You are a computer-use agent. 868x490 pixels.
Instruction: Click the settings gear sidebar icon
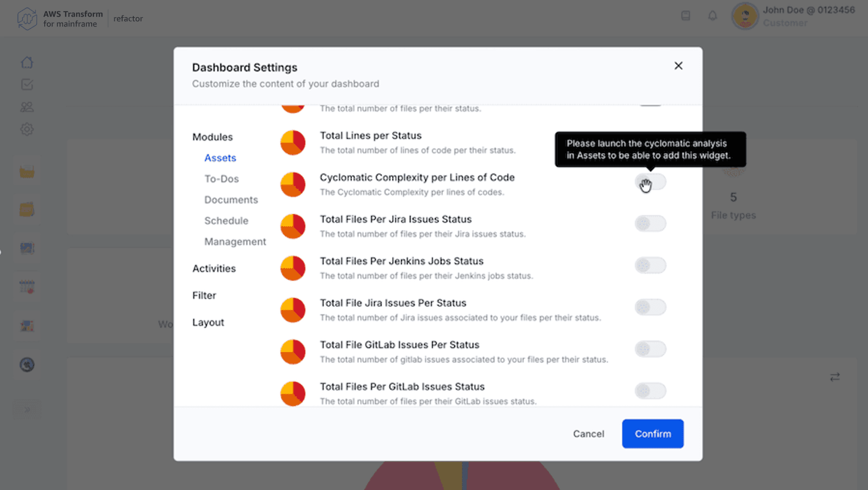click(x=27, y=129)
